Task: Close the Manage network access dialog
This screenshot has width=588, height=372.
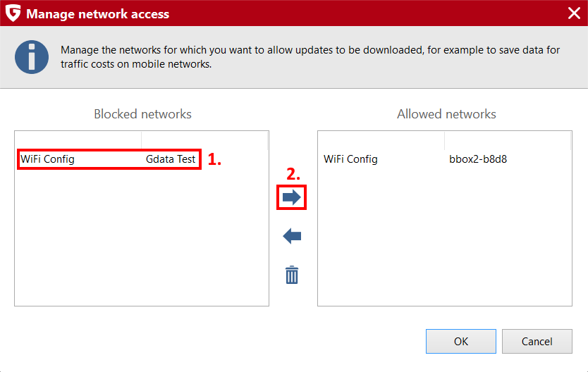Action: [x=574, y=13]
